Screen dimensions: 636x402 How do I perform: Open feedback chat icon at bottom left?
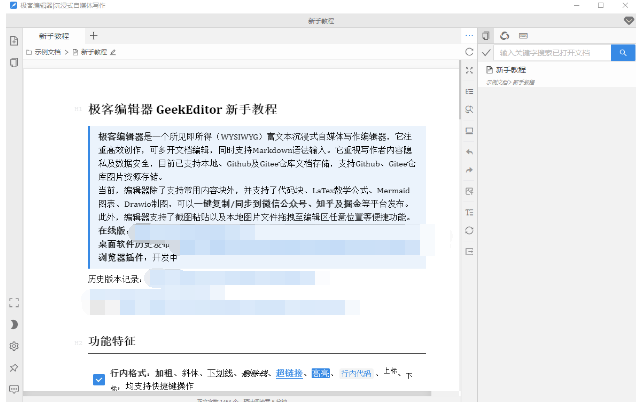pos(14,388)
